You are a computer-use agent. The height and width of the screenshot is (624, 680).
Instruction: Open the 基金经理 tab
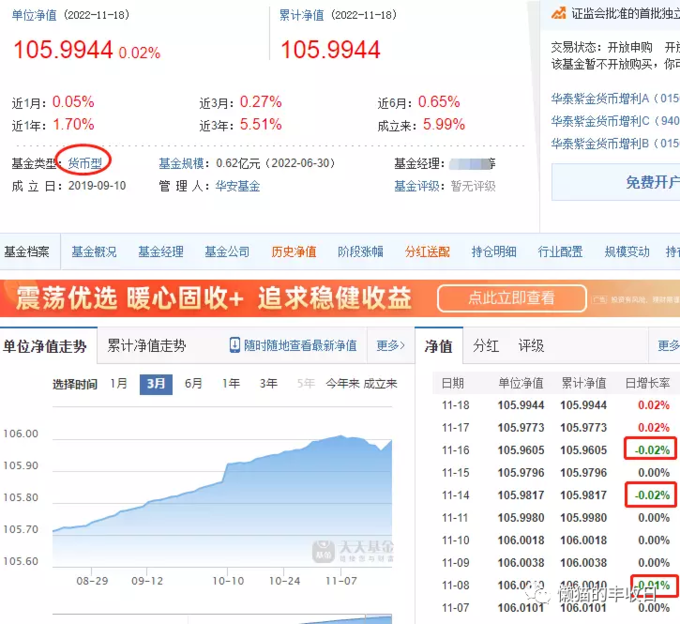click(x=161, y=252)
